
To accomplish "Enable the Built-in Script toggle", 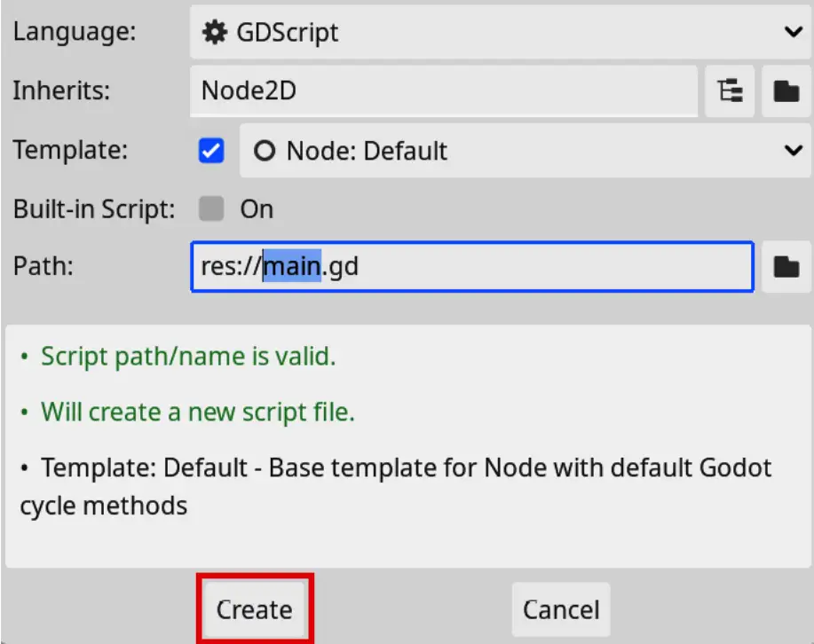I will click(211, 209).
